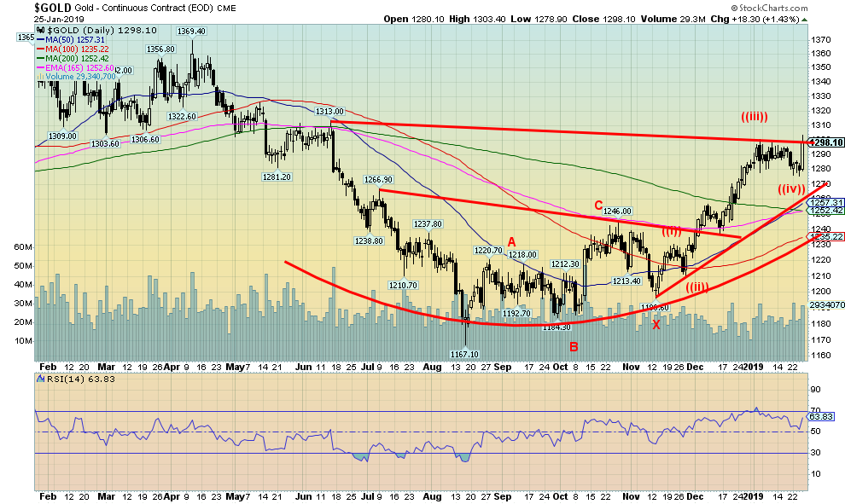The width and height of the screenshot is (845, 504).
Task: Click the ((iv)) wave annotation
Action: (x=791, y=188)
